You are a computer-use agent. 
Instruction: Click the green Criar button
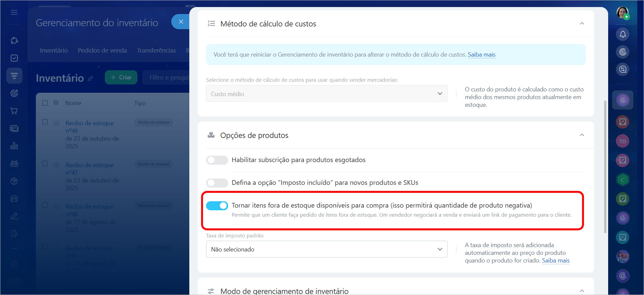pyautogui.click(x=121, y=77)
